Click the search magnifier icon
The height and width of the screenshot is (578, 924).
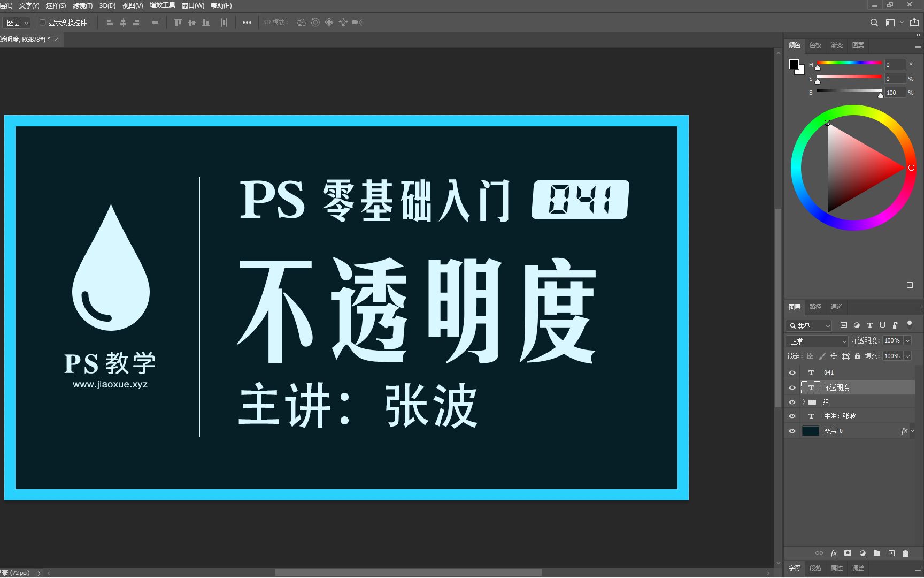click(x=874, y=22)
